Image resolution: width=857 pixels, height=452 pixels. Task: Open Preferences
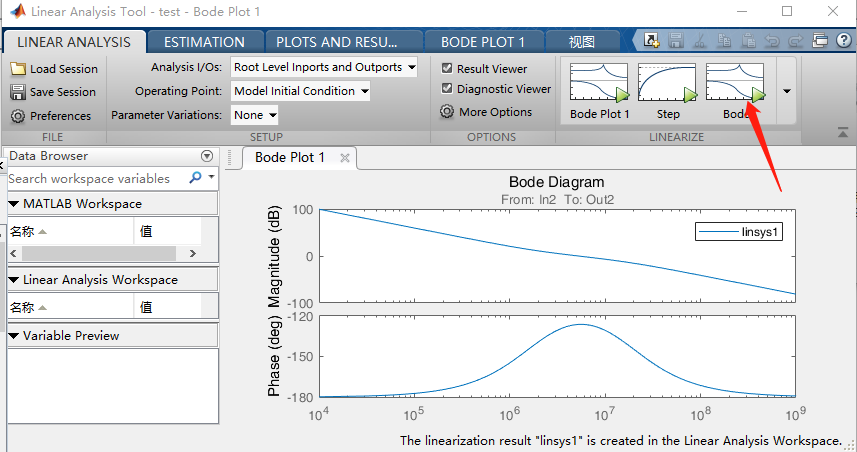pos(51,116)
